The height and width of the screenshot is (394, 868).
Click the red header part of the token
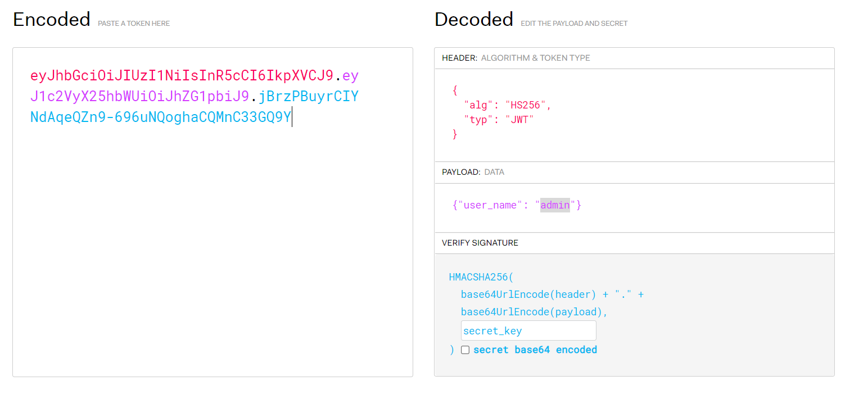pos(182,75)
